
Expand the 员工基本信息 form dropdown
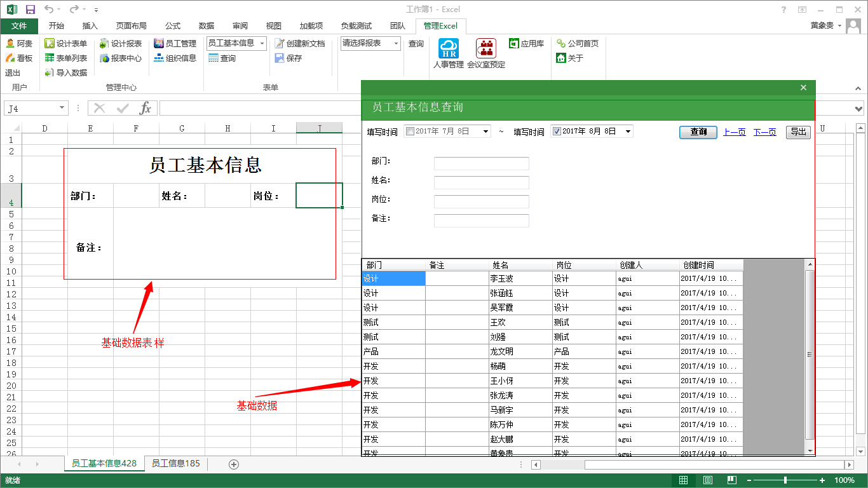pos(262,44)
